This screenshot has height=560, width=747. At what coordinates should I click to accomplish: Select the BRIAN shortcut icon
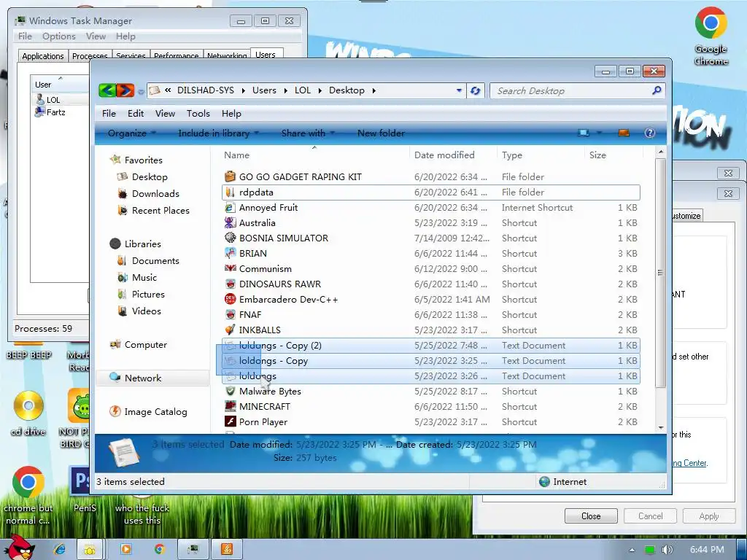coord(230,253)
